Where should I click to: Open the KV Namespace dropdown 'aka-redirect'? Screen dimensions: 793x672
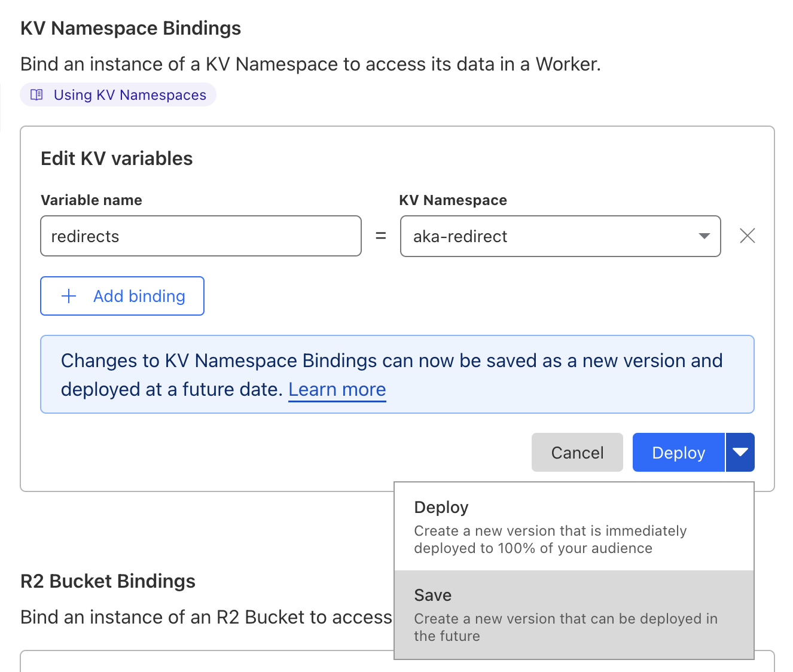(560, 236)
